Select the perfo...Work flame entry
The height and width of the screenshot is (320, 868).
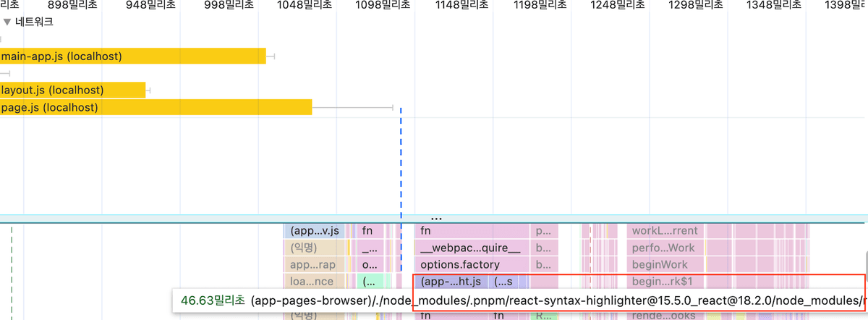coord(664,248)
